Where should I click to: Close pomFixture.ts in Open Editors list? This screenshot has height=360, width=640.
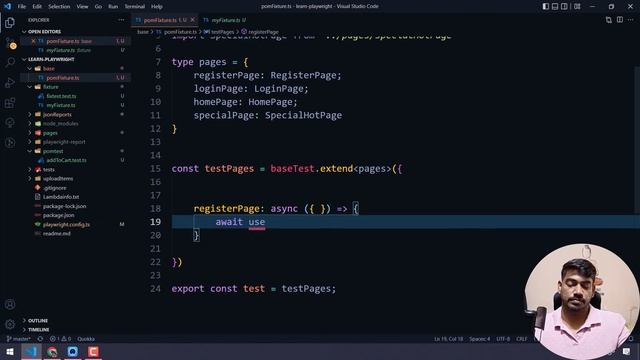point(33,41)
